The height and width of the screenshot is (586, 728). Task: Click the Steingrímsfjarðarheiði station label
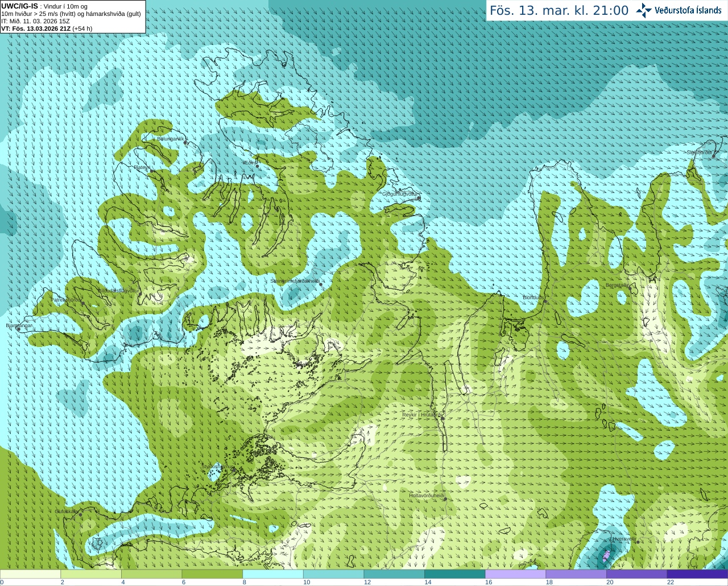click(x=295, y=281)
